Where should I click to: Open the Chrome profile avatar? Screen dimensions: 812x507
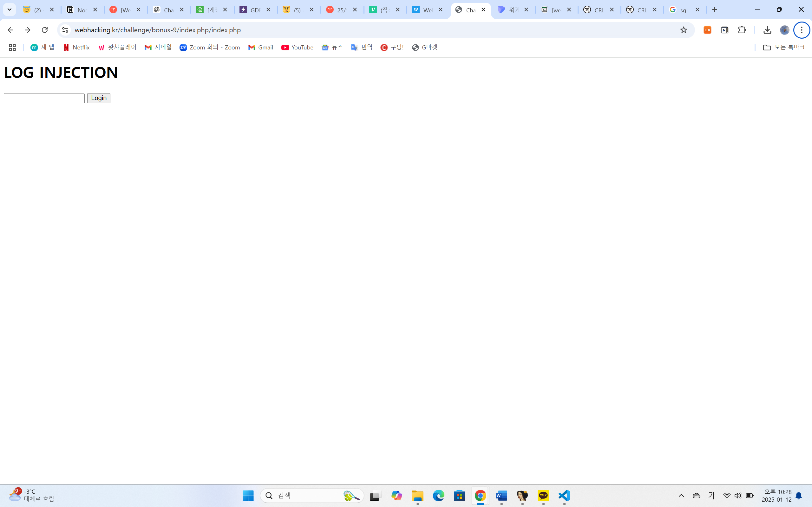(x=784, y=30)
